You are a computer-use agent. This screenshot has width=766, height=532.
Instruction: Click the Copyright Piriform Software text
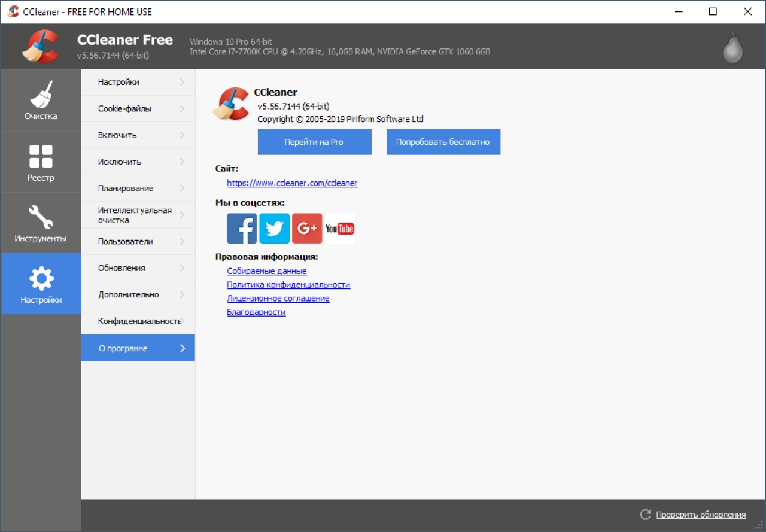point(341,119)
